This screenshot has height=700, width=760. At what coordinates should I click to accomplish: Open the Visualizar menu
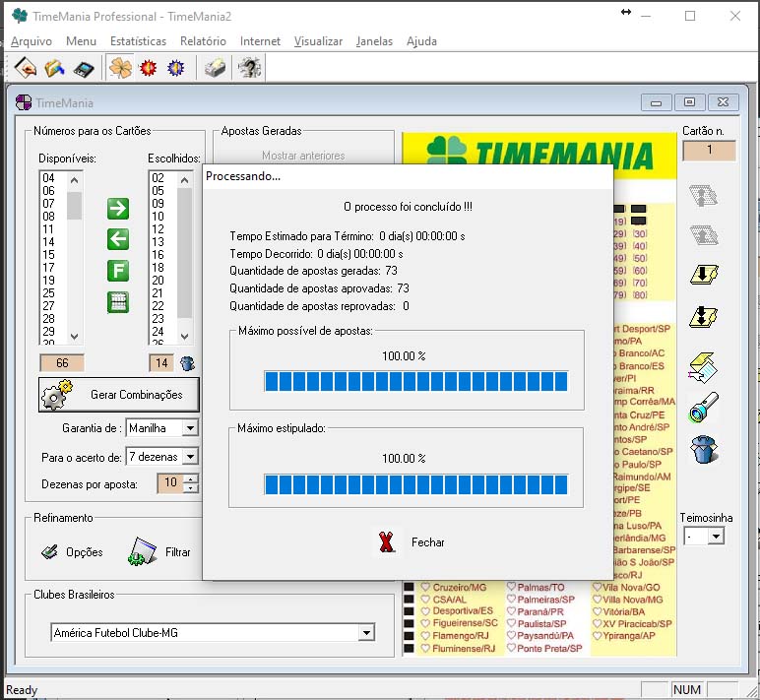pos(318,41)
